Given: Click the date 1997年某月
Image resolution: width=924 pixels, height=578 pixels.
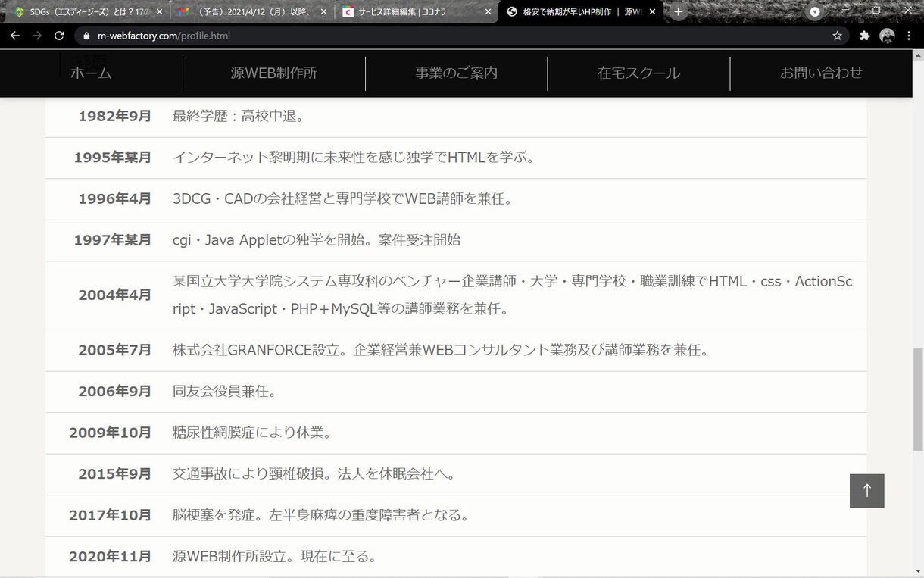Looking at the screenshot, I should [112, 240].
